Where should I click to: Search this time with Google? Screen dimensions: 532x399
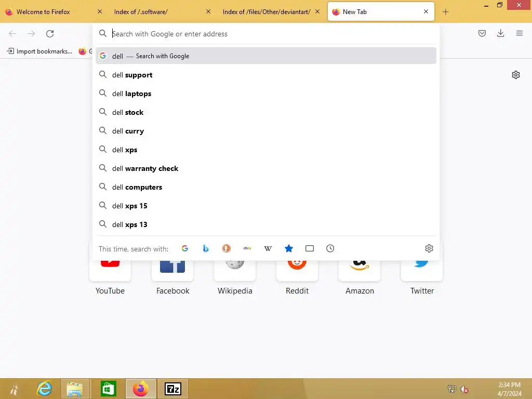(185, 248)
